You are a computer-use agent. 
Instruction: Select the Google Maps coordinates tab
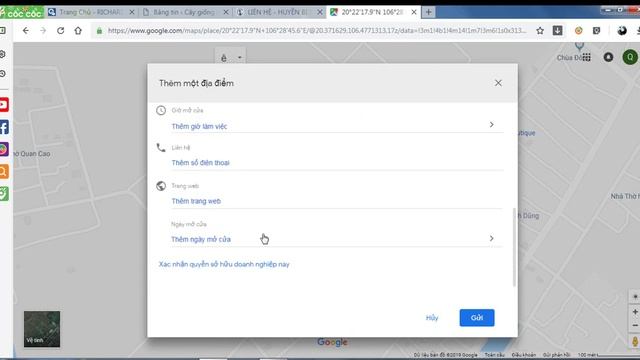[x=371, y=12]
